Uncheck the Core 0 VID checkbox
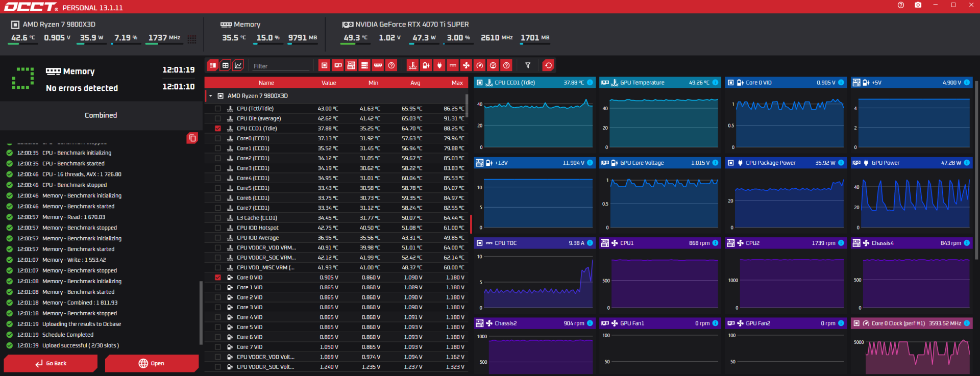Viewport: 980px width, 376px height. [x=218, y=278]
